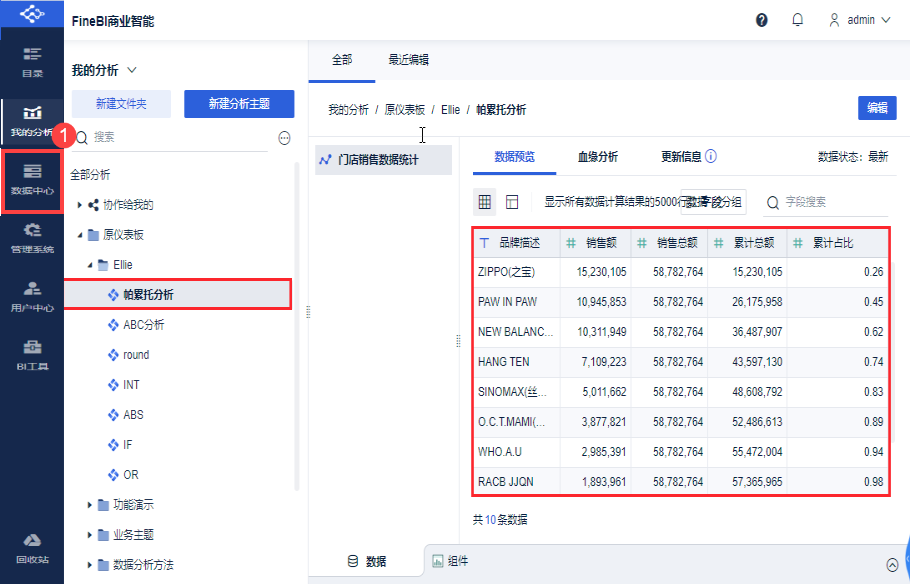Expand the 协作给我的 tree node
910x584 pixels.
(x=80, y=205)
